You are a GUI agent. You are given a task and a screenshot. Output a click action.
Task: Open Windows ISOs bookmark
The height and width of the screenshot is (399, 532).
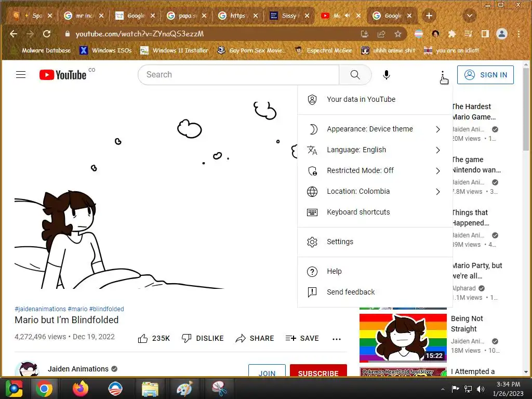tap(105, 50)
